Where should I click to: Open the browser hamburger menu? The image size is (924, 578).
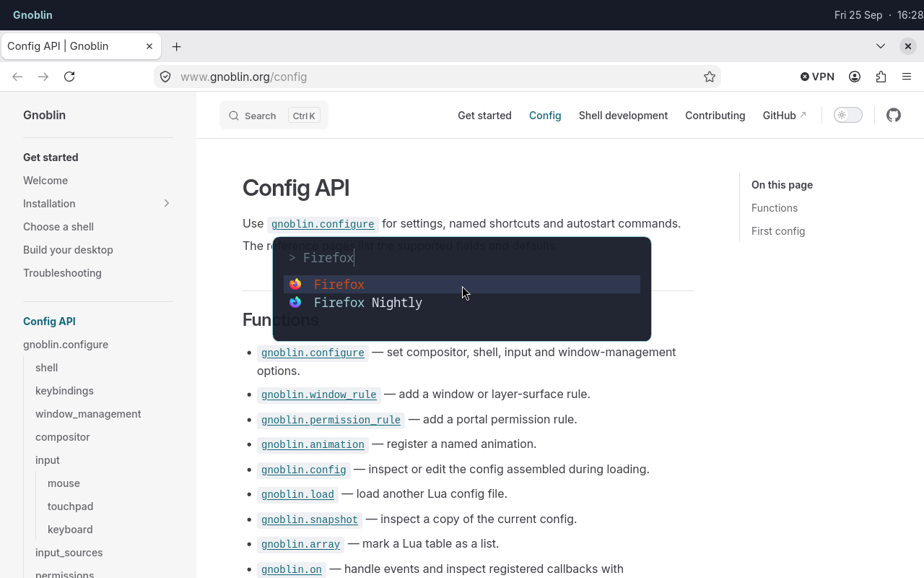point(907,77)
